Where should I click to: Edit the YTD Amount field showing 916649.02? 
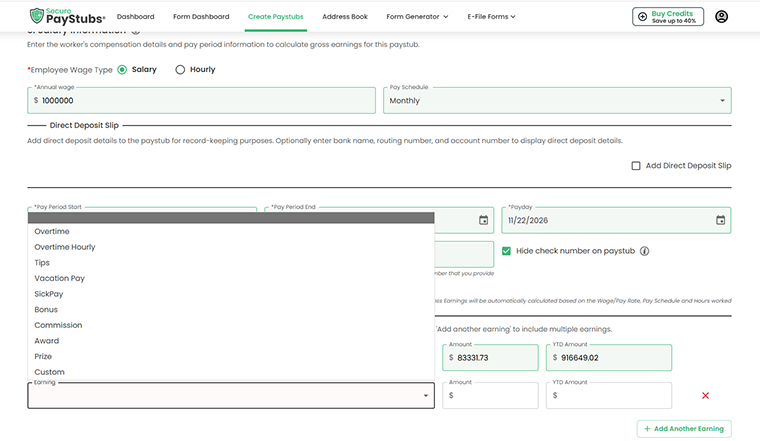pyautogui.click(x=609, y=358)
